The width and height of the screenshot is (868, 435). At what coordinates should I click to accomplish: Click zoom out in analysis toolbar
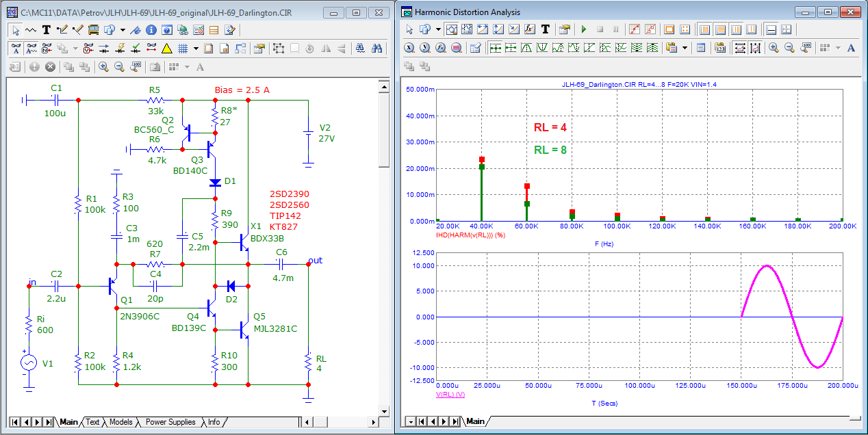click(x=789, y=48)
